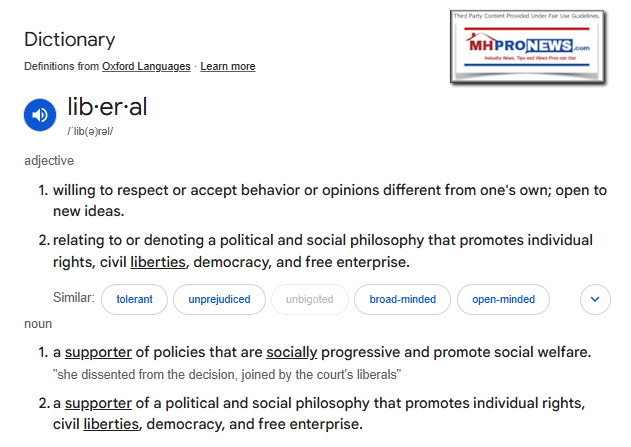Select the broad-minded synonym chip

(x=402, y=299)
